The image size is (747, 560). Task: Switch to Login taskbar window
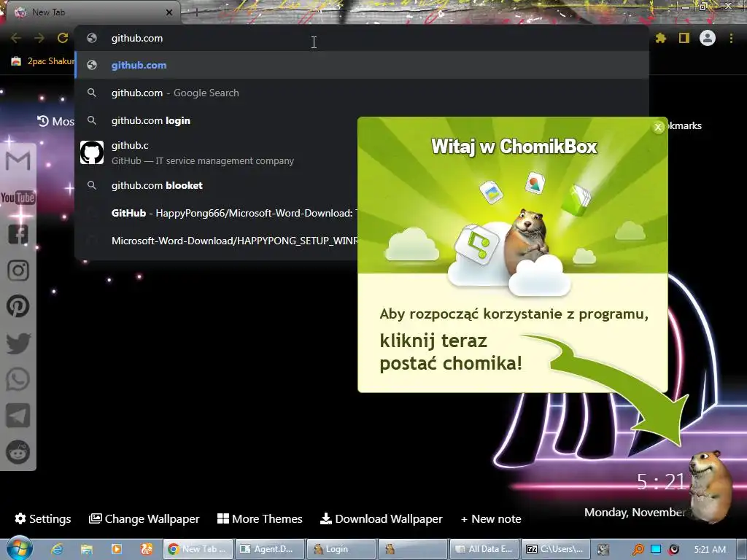(341, 549)
